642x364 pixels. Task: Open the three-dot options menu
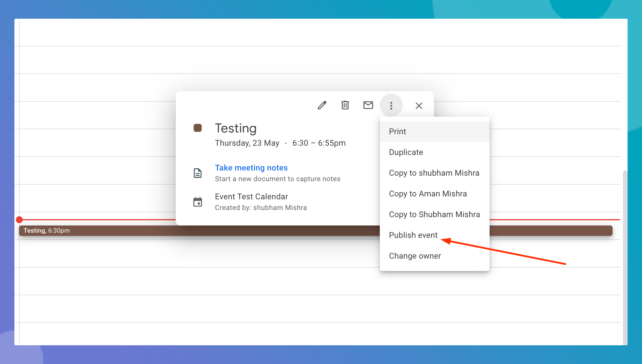point(391,105)
